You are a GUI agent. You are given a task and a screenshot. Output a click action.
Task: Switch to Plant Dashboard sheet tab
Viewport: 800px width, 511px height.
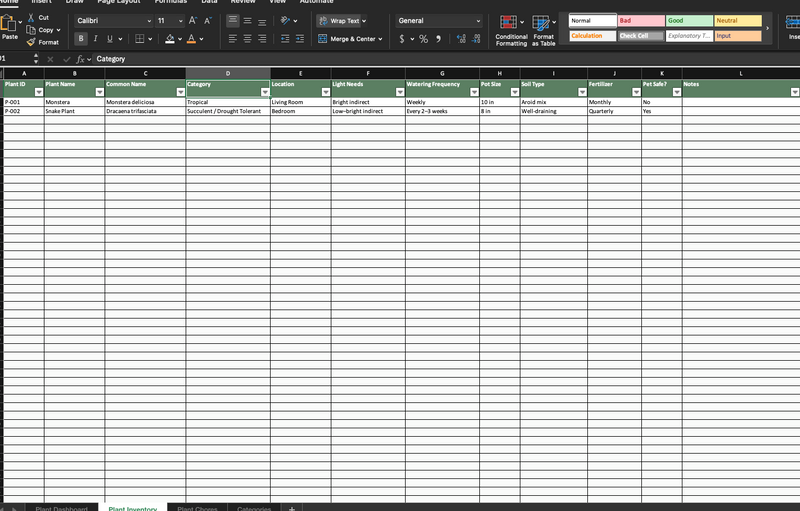click(62, 508)
